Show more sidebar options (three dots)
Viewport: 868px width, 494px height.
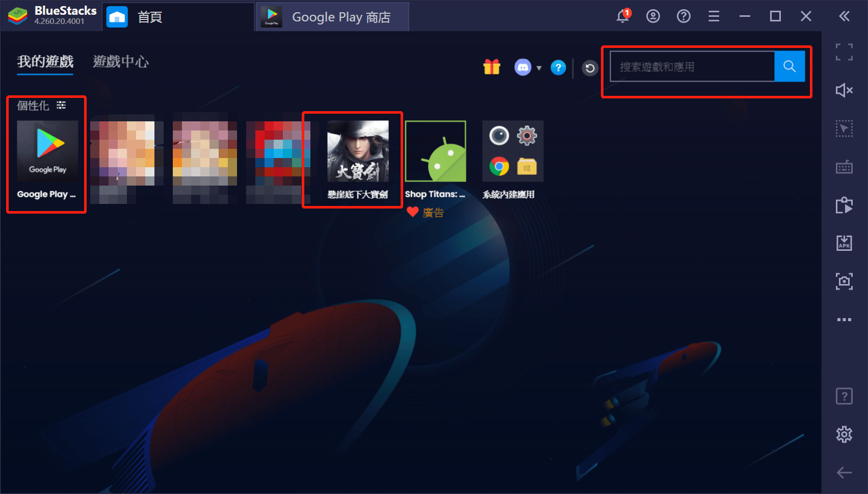[x=844, y=320]
